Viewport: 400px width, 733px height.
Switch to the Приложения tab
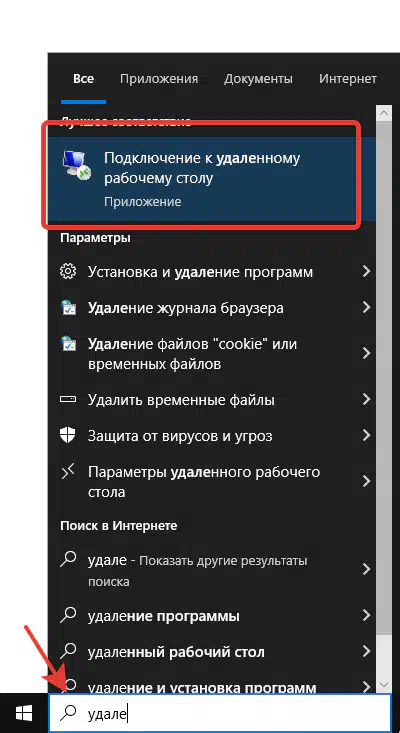click(159, 79)
